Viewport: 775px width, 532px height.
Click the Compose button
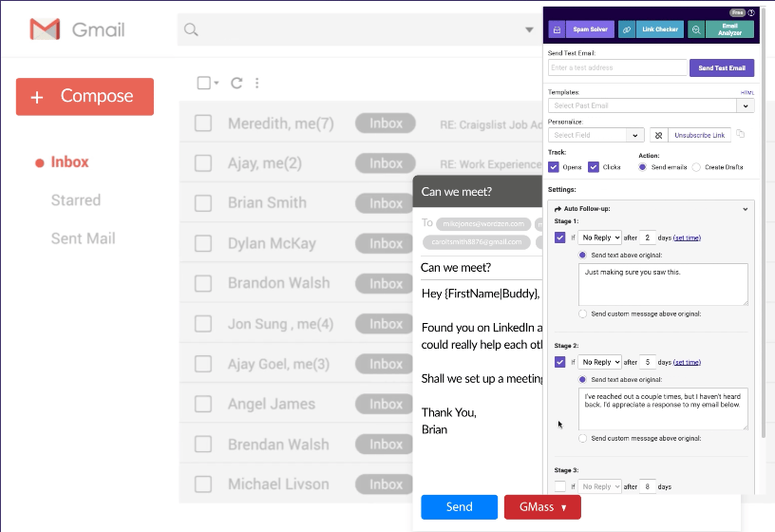pyautogui.click(x=85, y=97)
